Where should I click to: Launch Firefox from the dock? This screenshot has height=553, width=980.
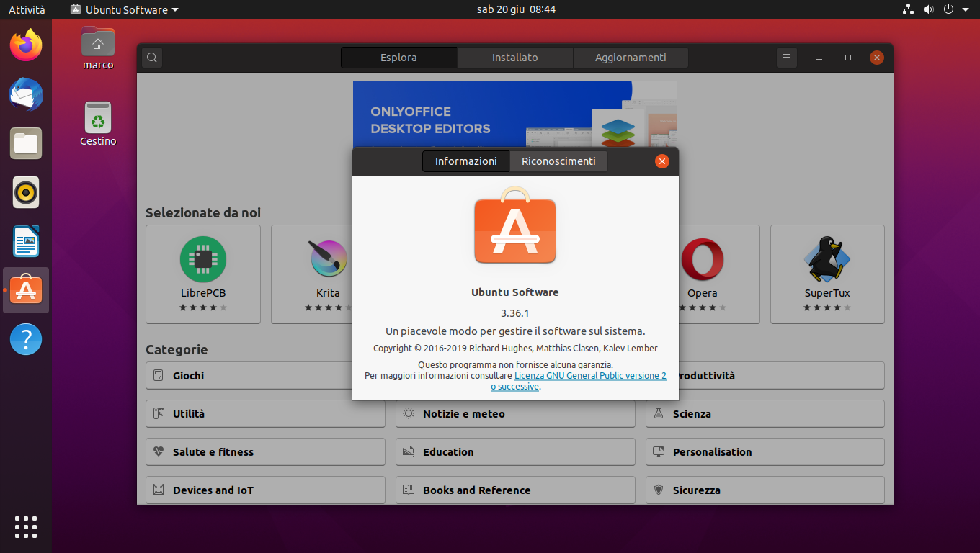(x=25, y=45)
